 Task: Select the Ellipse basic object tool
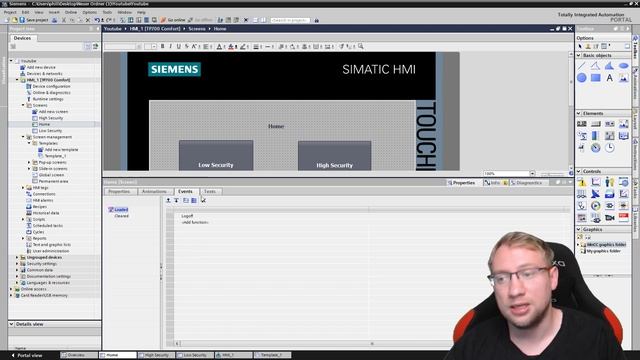(x=623, y=66)
